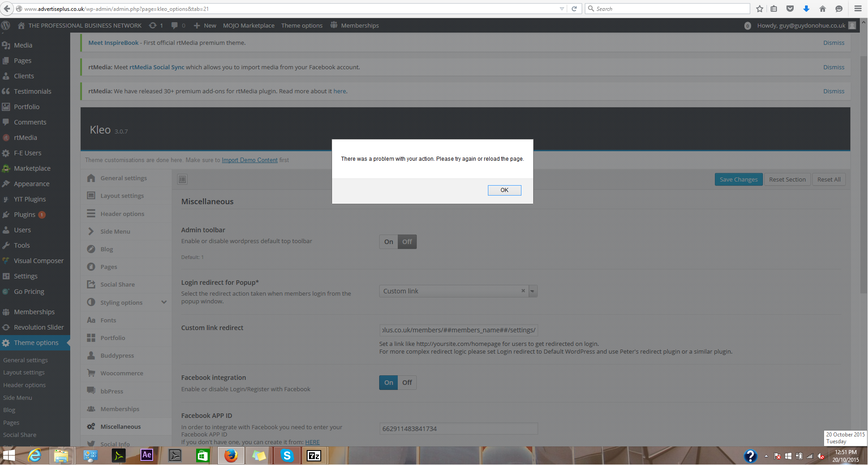Select Miscellaneous panel tab
The height and width of the screenshot is (465, 868).
(126, 427)
